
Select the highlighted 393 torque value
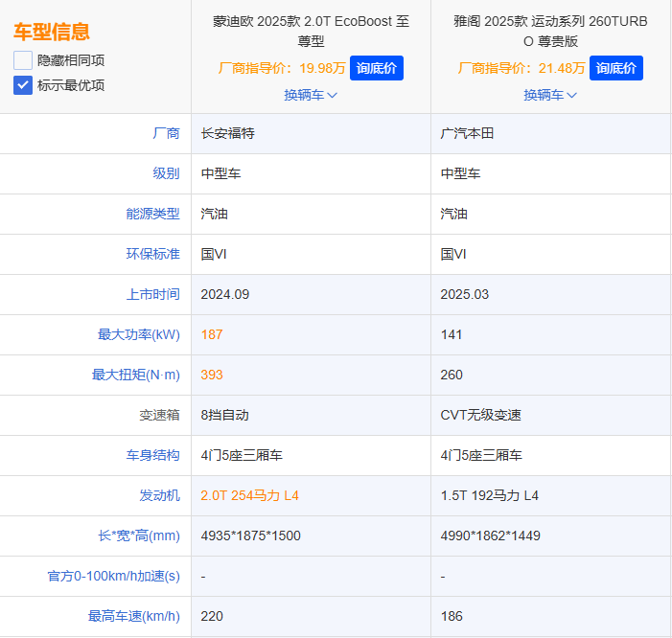click(x=212, y=375)
